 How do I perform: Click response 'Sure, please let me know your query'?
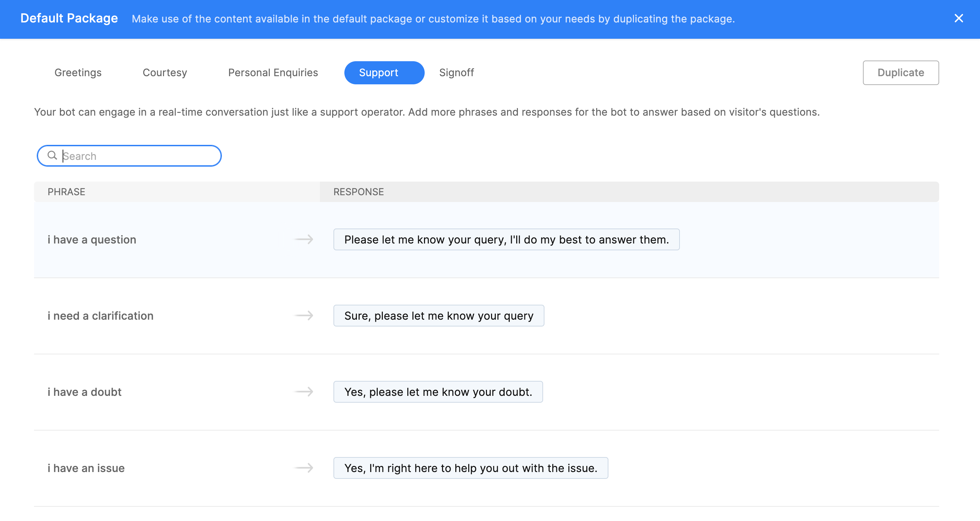pos(438,316)
